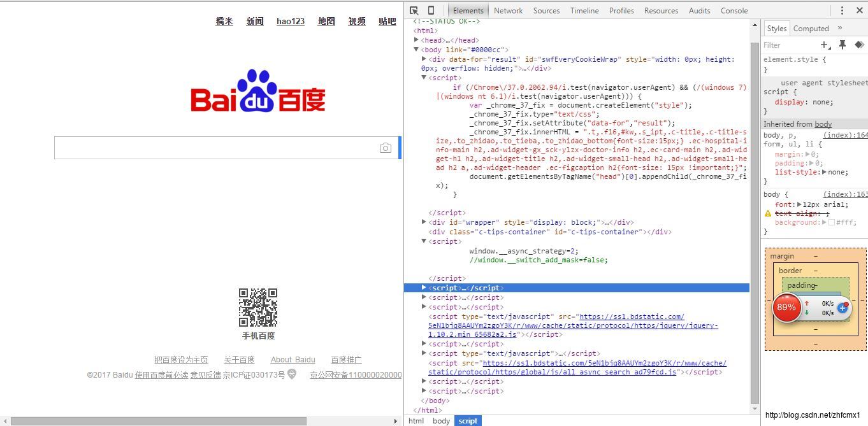
Task: Select the Styles sidebar tab
Action: (x=776, y=28)
